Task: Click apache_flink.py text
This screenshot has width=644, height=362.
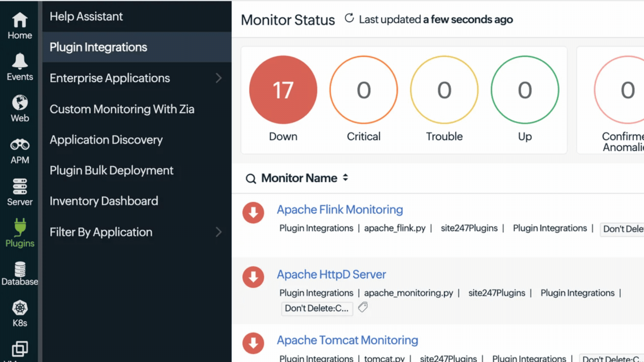Action: 395,228
